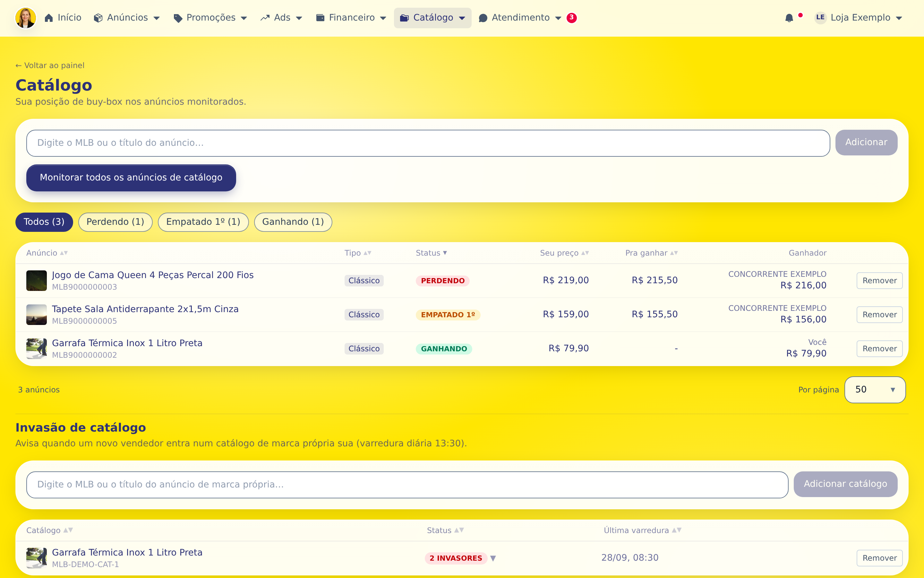Remove the Tapete Sala Antiderrapante listing
Image resolution: width=924 pixels, height=578 pixels.
click(879, 315)
